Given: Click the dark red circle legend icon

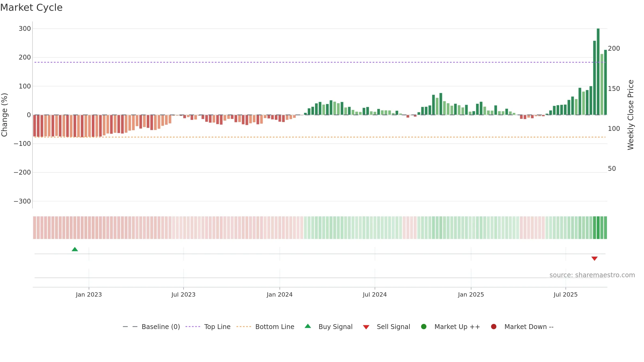Looking at the screenshot, I should click(x=494, y=327).
